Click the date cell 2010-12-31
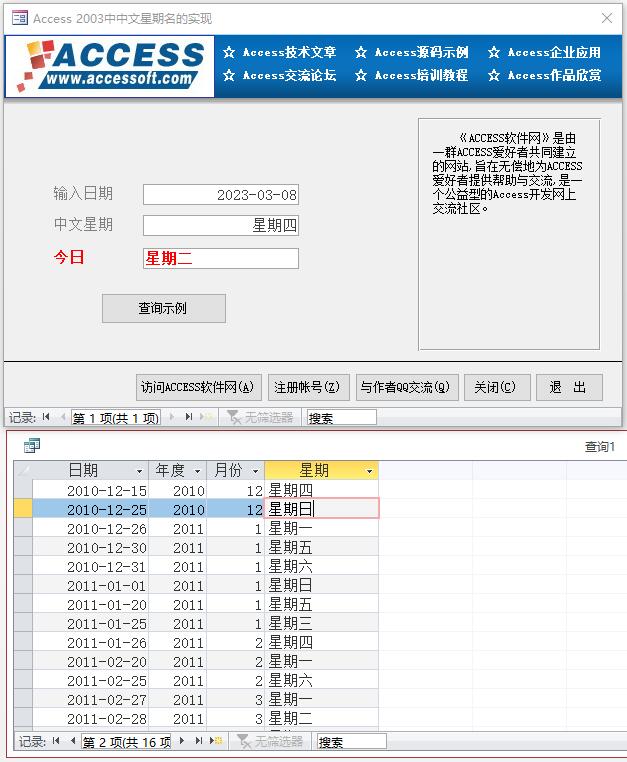627x762 pixels. tap(90, 566)
